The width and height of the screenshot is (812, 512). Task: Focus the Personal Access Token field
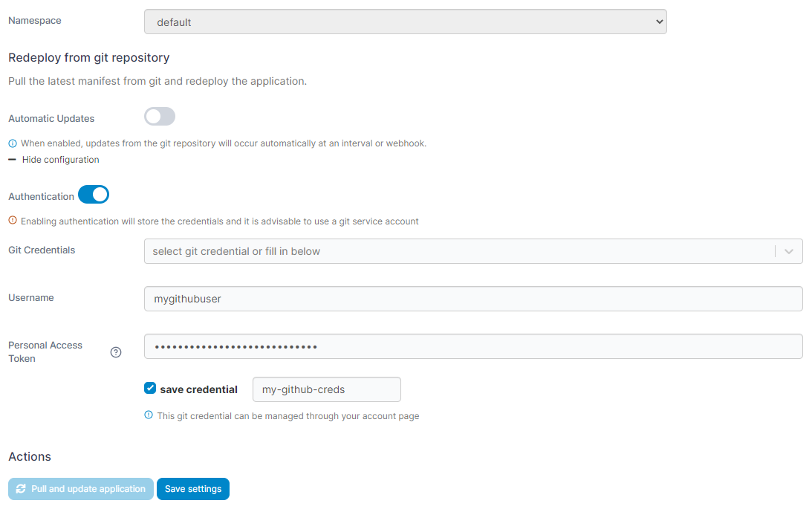click(x=472, y=346)
